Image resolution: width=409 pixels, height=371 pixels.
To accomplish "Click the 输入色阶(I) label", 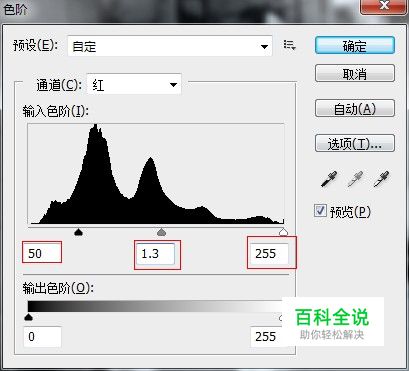I will (x=56, y=111).
